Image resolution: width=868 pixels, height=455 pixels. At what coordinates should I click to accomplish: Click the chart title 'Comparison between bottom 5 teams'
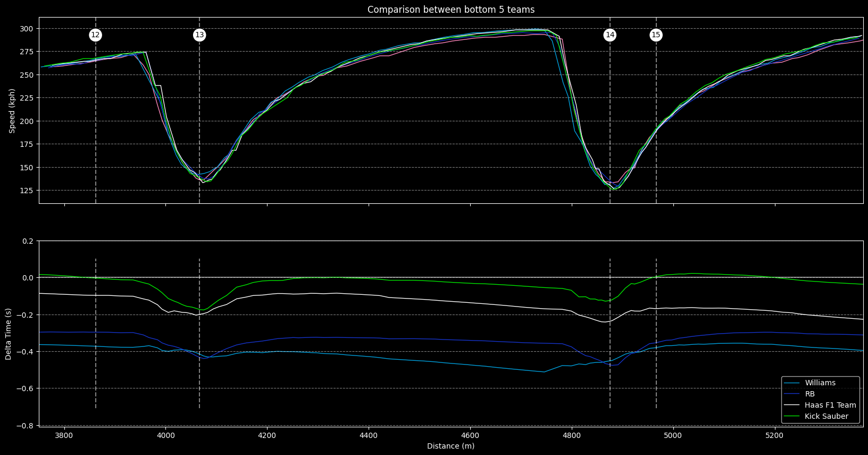(451, 10)
